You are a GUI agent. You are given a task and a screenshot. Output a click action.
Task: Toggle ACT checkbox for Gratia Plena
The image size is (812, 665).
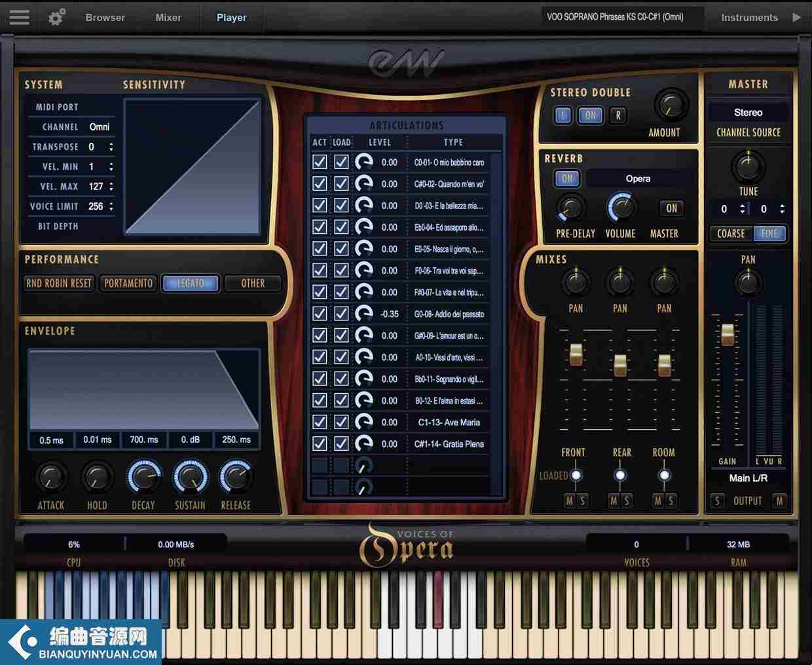[x=320, y=444]
